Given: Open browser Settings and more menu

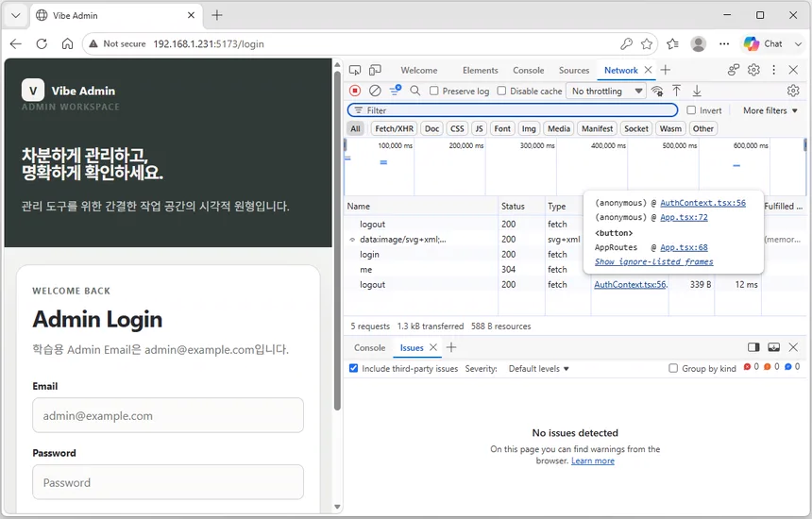Looking at the screenshot, I should [724, 44].
